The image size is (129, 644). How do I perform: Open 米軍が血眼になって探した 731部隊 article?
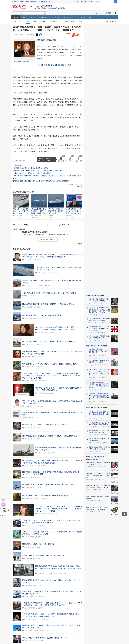point(51,364)
